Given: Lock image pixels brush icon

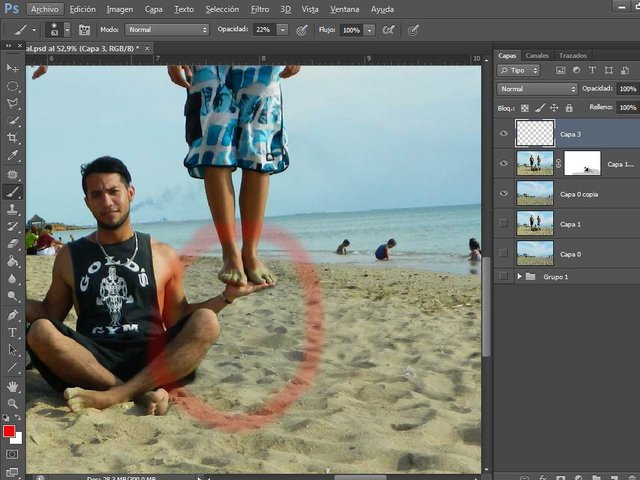Looking at the screenshot, I should click(540, 108).
